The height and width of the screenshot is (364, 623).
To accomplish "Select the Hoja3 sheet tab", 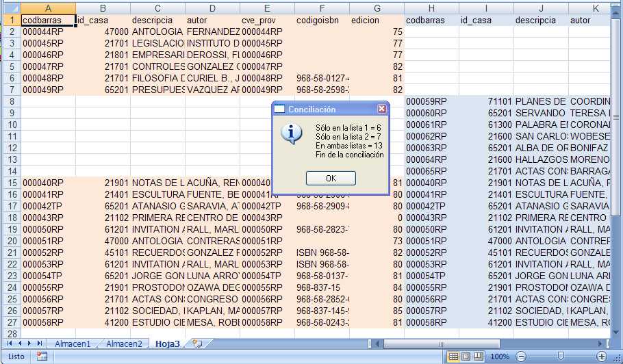I will coord(167,343).
